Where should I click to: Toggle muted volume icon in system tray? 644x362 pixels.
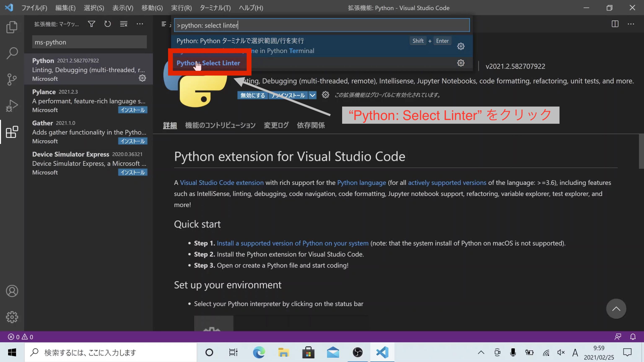[x=561, y=353]
